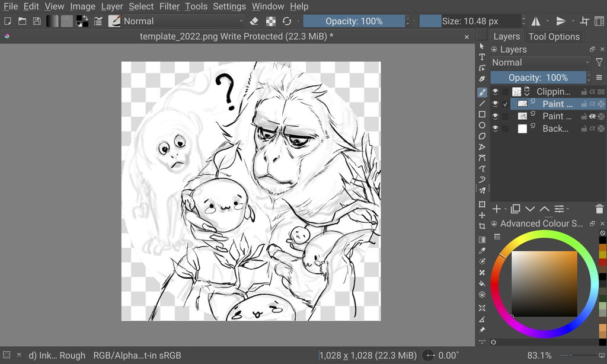Toggle visibility of the Background layer
The image size is (607, 364).
[495, 129]
